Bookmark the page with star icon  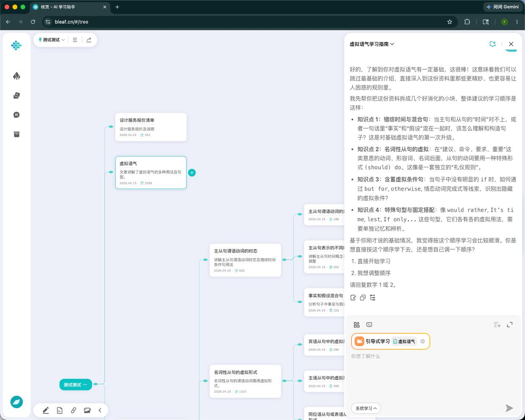click(x=450, y=22)
